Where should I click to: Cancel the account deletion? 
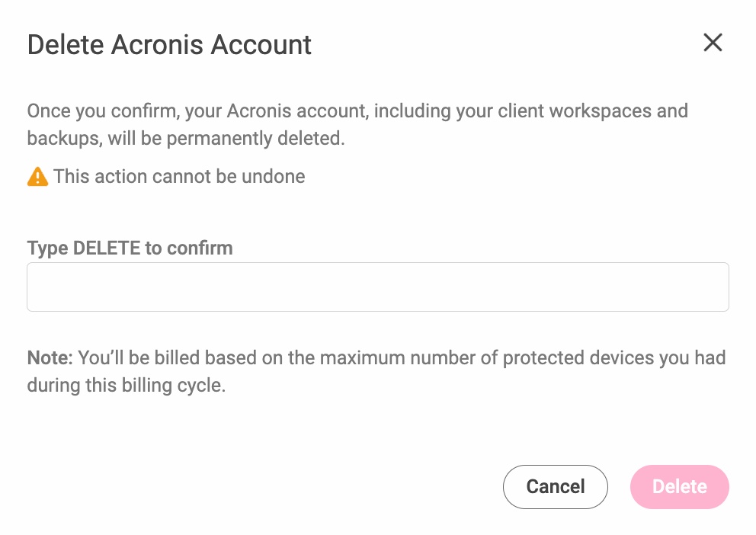556,487
